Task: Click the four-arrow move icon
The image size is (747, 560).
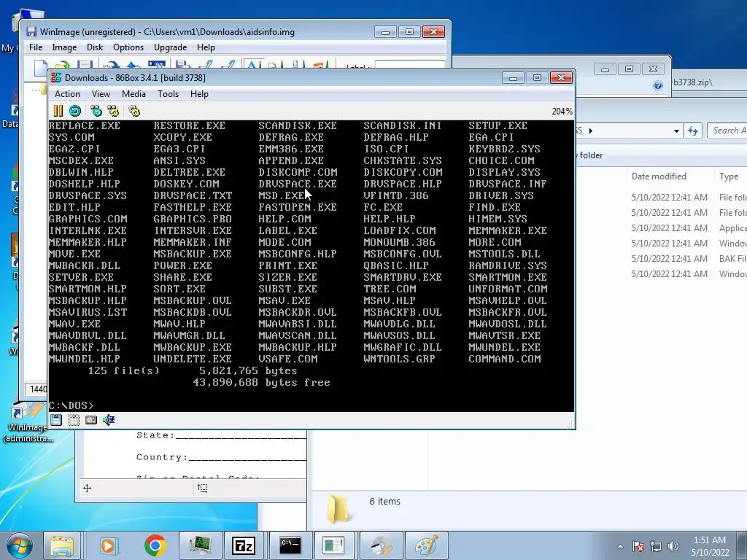Action: click(x=88, y=488)
